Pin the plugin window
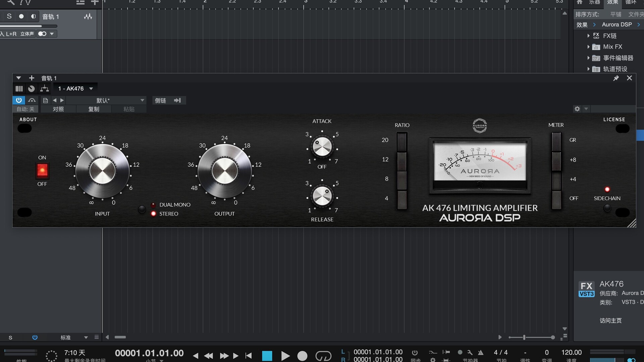 point(616,78)
